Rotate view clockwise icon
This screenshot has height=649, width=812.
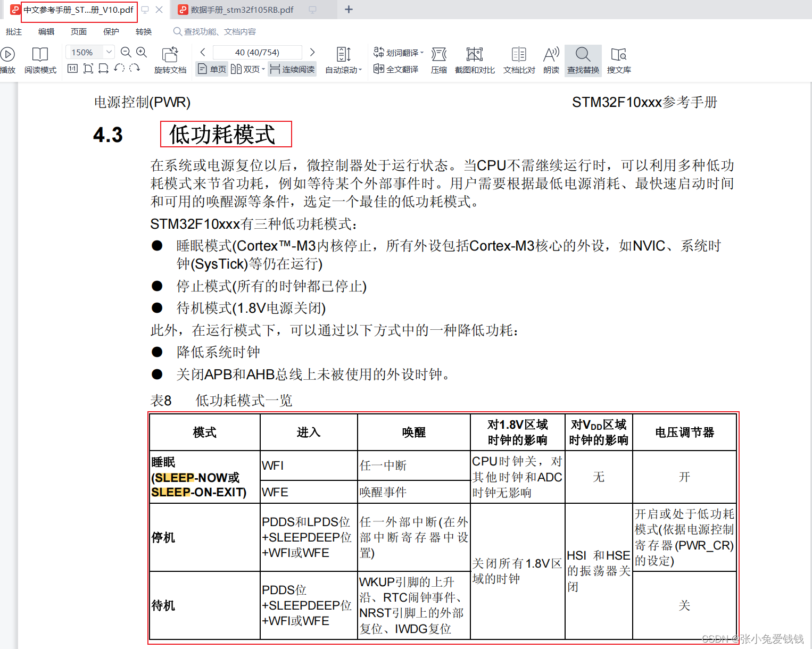tap(135, 68)
